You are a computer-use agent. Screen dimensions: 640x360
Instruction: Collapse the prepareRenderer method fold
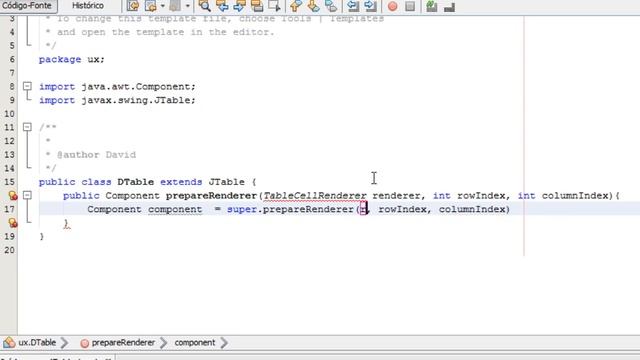point(27,195)
